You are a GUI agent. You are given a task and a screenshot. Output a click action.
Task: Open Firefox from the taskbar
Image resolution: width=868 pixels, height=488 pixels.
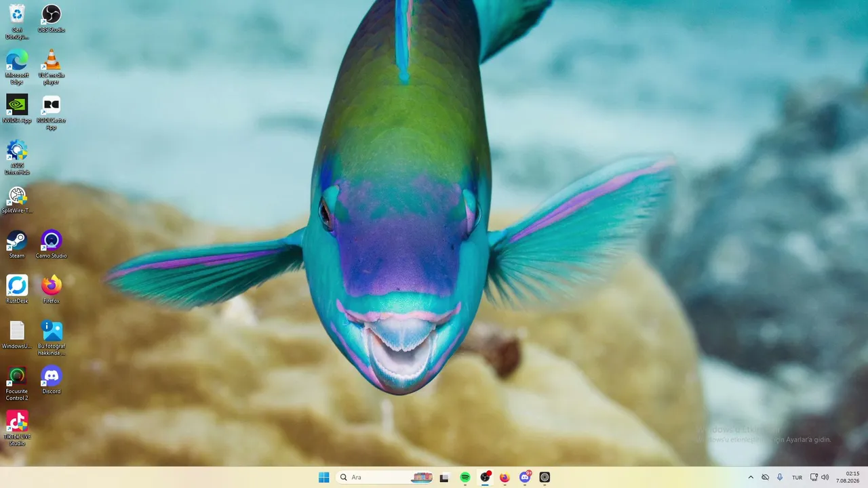[x=505, y=477]
